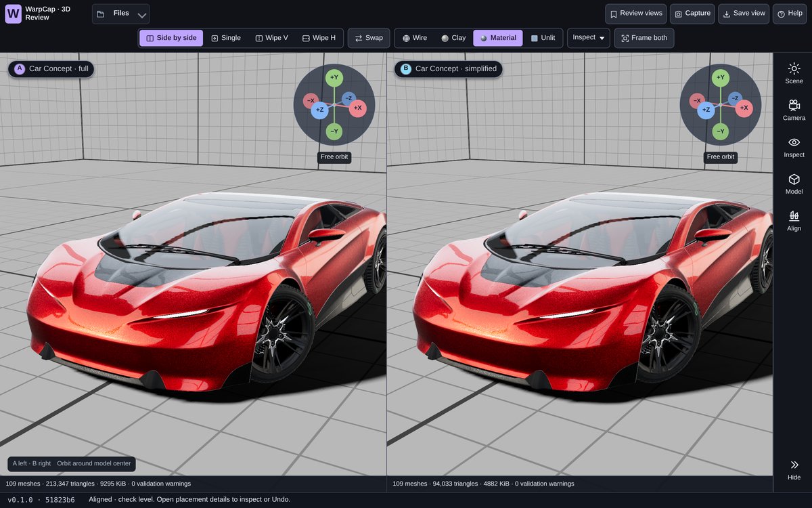Click the WarpCap W logo
The image size is (812, 508).
pos(13,14)
